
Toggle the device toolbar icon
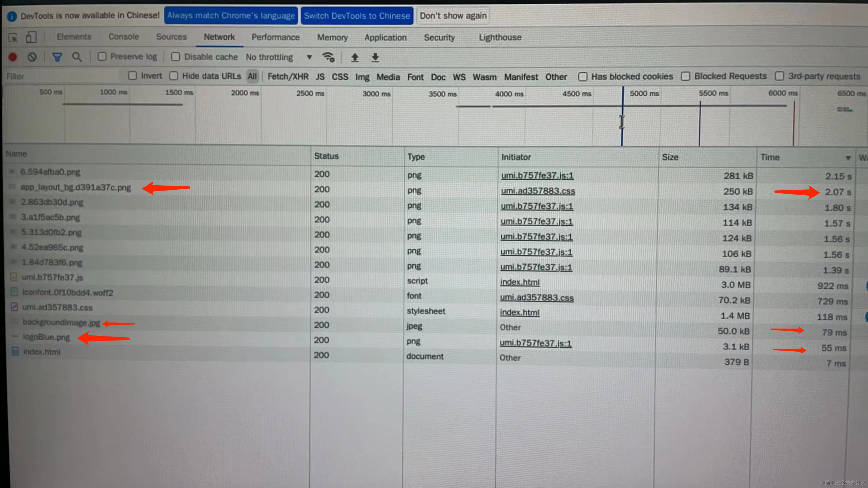click(x=31, y=37)
